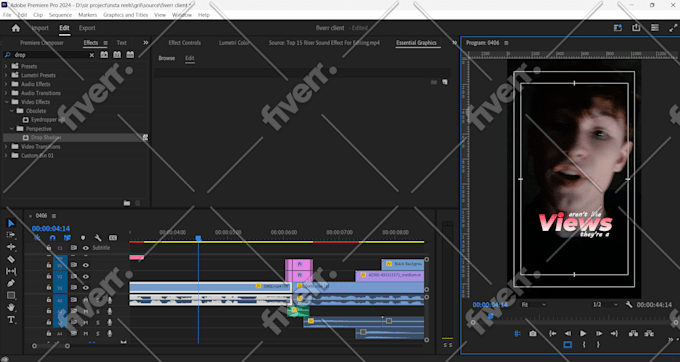Open the Graphics and Titles menu

click(x=125, y=15)
